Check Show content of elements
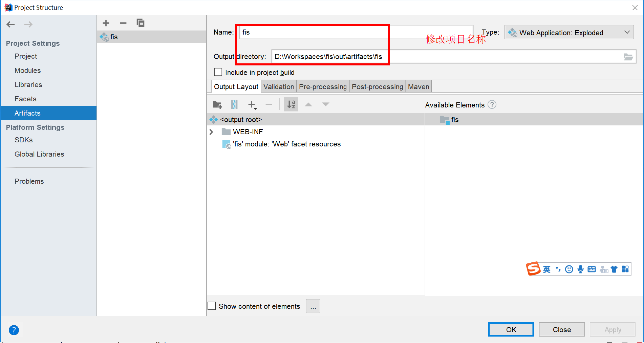The width and height of the screenshot is (644, 343). (212, 306)
